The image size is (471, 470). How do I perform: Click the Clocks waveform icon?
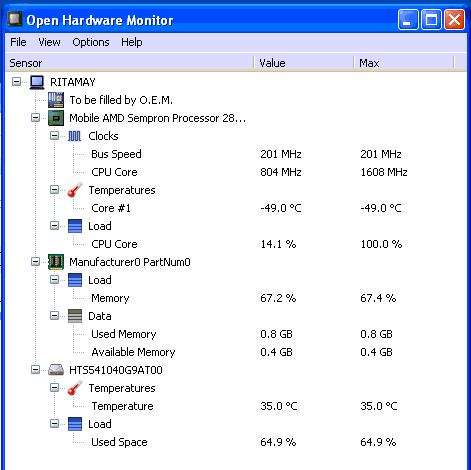pos(75,136)
